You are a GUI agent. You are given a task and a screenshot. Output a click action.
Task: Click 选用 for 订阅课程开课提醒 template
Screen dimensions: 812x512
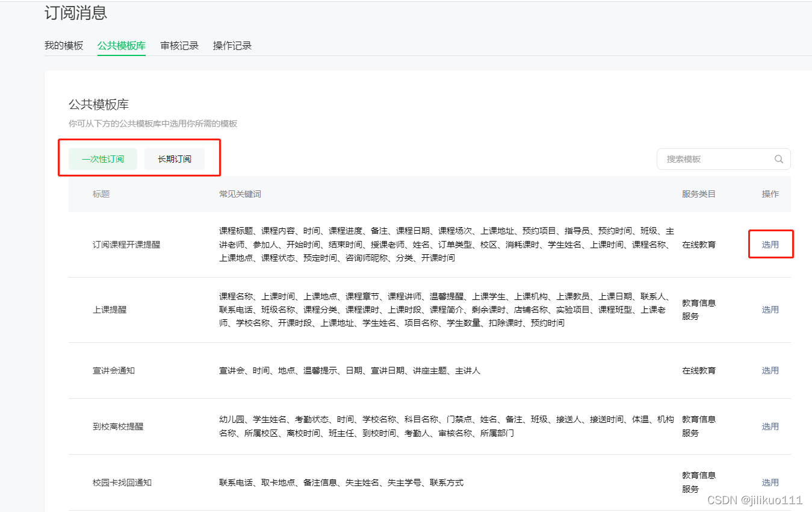tap(770, 244)
